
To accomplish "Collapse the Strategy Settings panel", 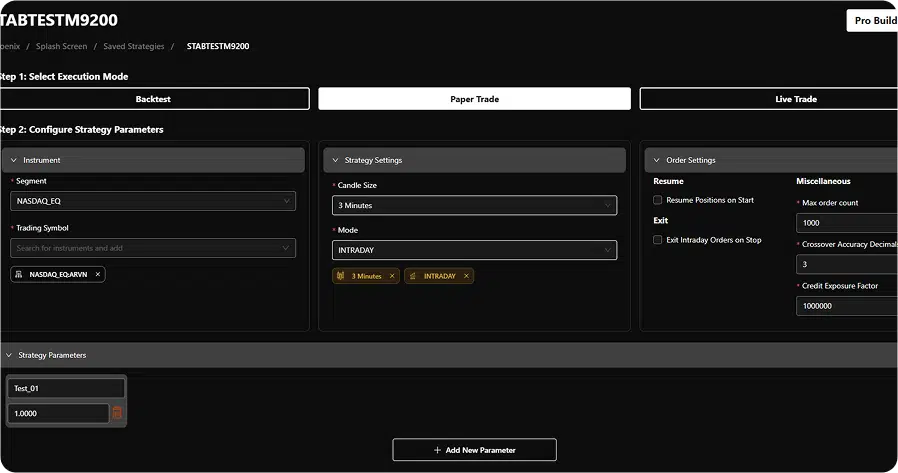I will coord(334,160).
